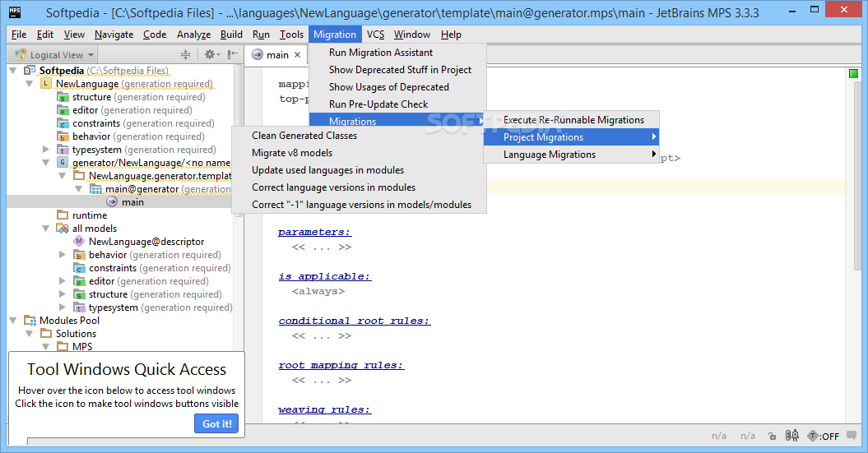868x453 pixels.
Task: Select Correct language versions in modules
Action: (359, 187)
